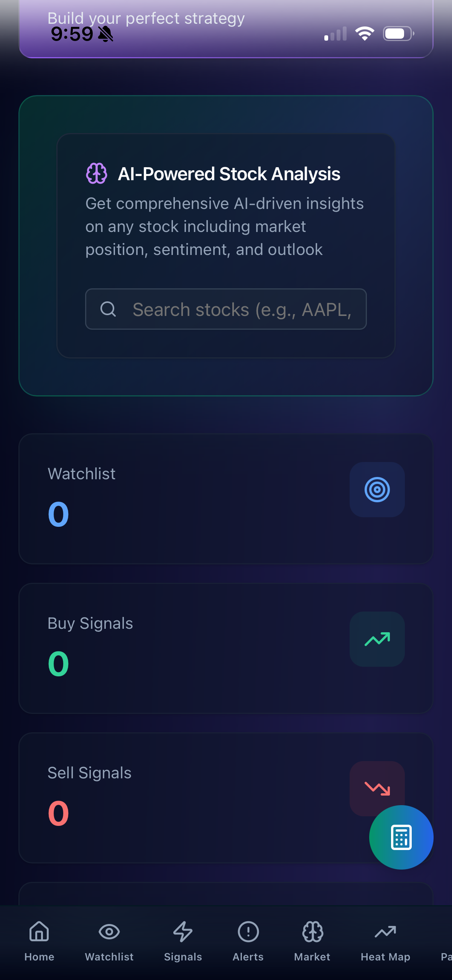
Task: Open the Watchlist eye icon in bottom bar
Action: coord(109,932)
